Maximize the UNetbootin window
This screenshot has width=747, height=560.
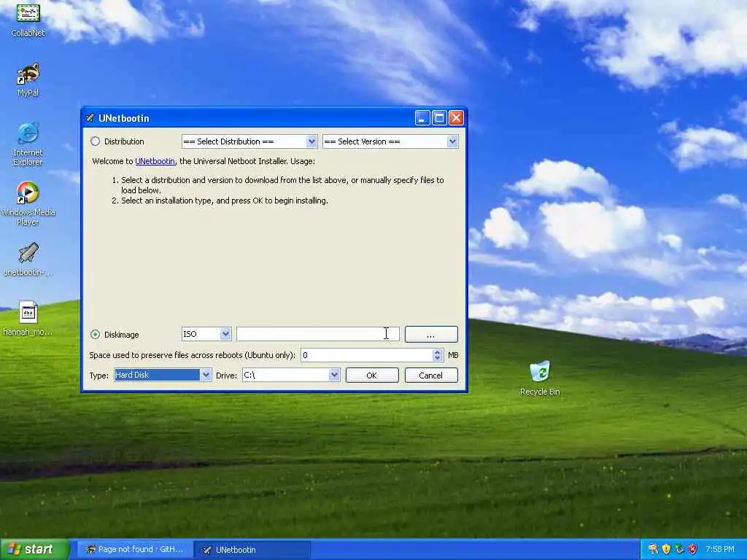point(439,117)
